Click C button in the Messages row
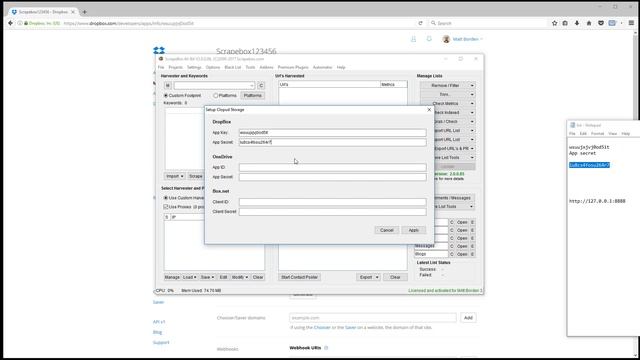 coord(451,246)
